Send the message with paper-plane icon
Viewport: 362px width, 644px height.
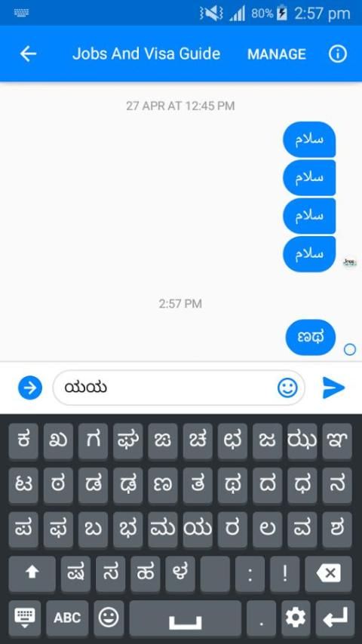[333, 388]
